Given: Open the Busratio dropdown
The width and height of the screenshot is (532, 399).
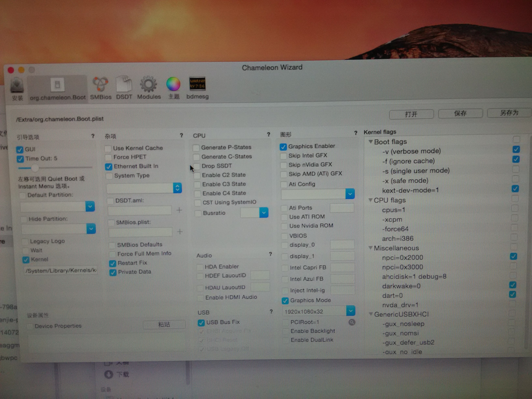Looking at the screenshot, I should pyautogui.click(x=264, y=213).
